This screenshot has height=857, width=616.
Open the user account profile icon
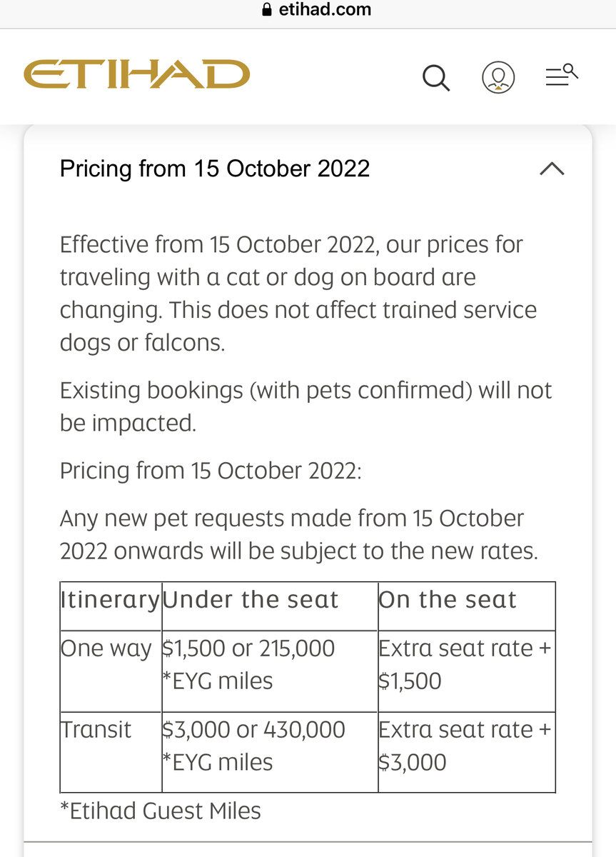[x=498, y=77]
